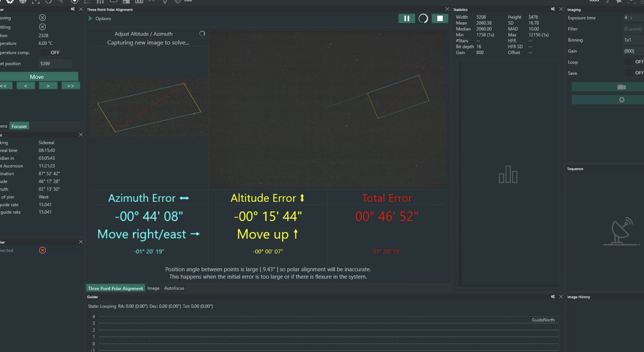Toggle temperature compensation switch
The image size is (644, 352).
[x=51, y=52]
